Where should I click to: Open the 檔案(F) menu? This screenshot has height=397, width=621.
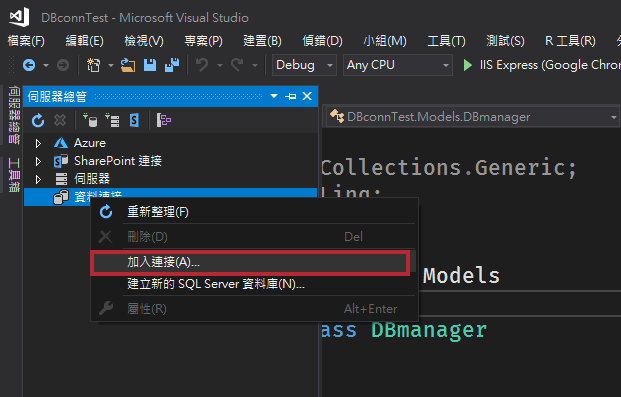[26, 41]
